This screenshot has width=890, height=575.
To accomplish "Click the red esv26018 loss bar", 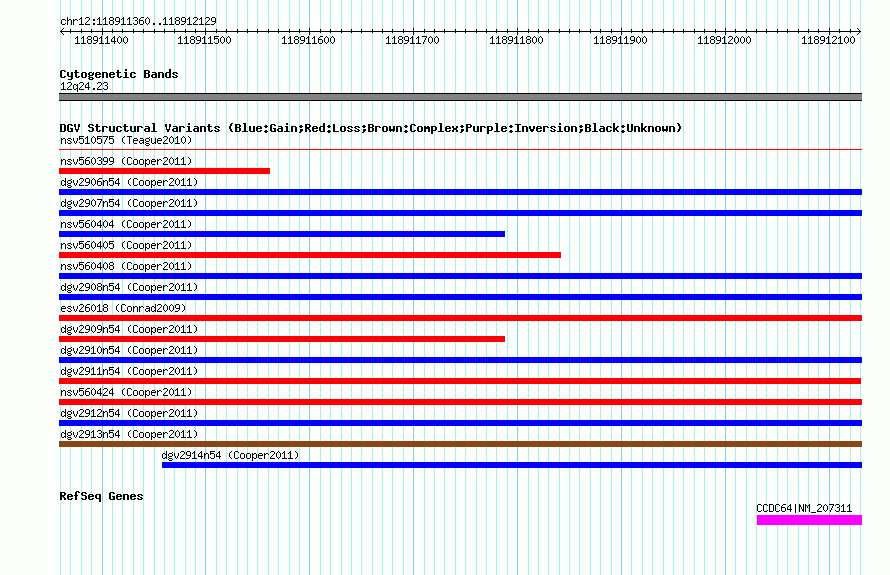I will click(x=460, y=318).
